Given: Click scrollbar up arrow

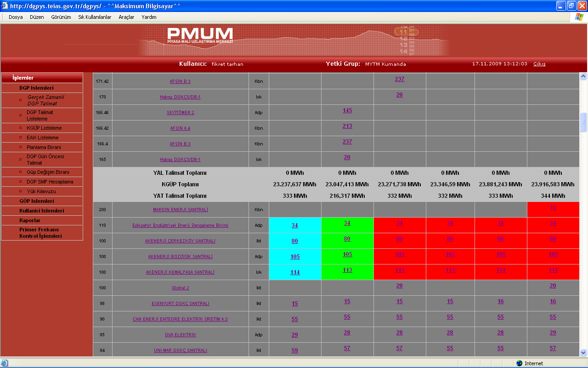Looking at the screenshot, I should [x=583, y=76].
